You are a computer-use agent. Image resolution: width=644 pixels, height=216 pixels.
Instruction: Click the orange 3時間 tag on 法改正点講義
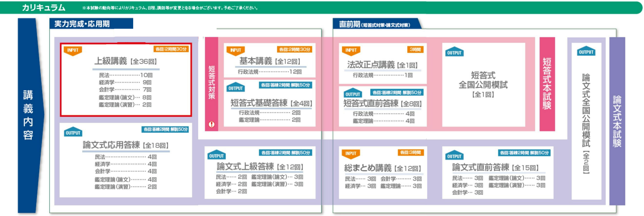pos(415,49)
